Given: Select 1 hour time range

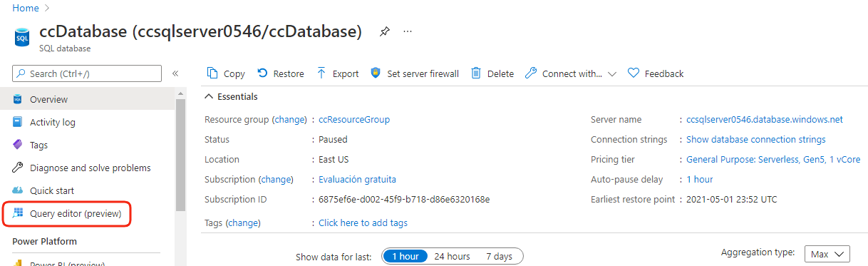Looking at the screenshot, I should pyautogui.click(x=405, y=256).
